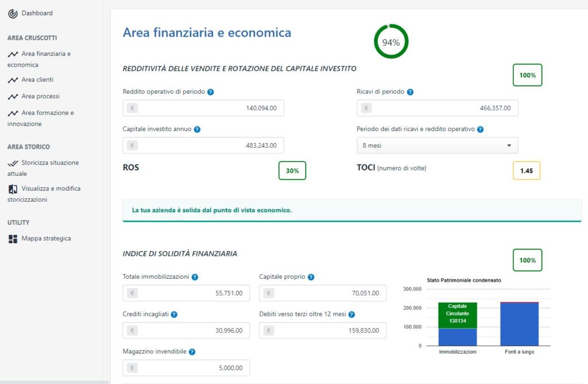The width and height of the screenshot is (588, 384).
Task: Click the Capitale investito annuo field
Action: tap(203, 145)
